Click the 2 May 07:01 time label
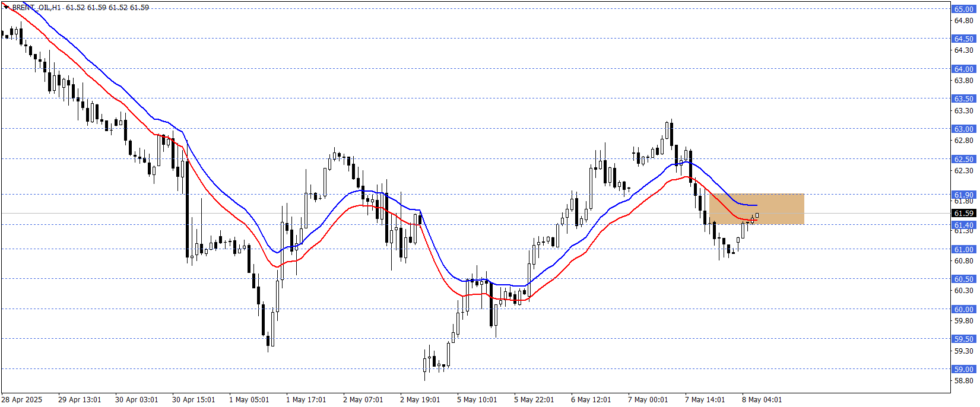 click(x=363, y=399)
